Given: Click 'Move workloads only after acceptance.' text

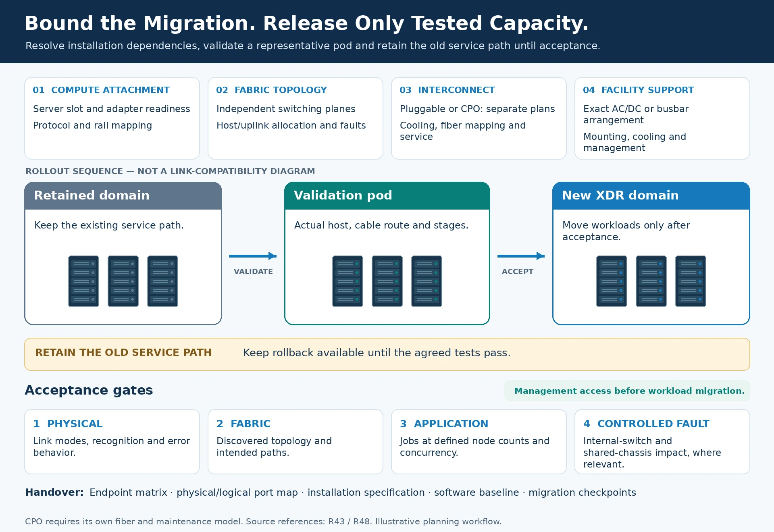Looking at the screenshot, I should click(626, 231).
